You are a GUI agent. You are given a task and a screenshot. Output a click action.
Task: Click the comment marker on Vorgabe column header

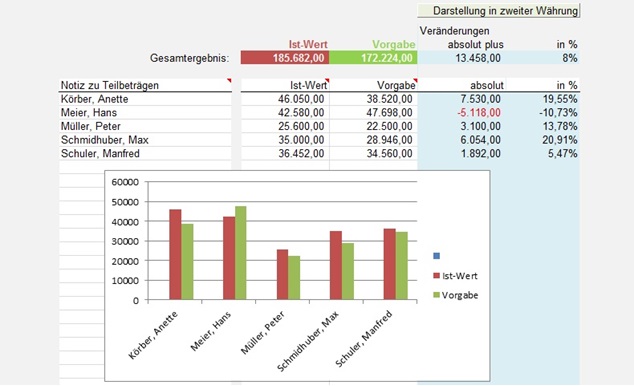(x=415, y=80)
